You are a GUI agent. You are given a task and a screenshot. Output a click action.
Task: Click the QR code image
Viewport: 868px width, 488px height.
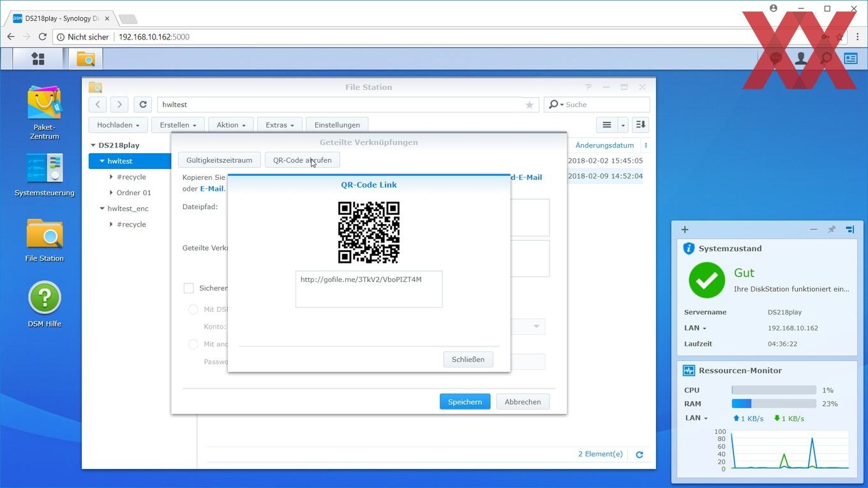pyautogui.click(x=369, y=232)
